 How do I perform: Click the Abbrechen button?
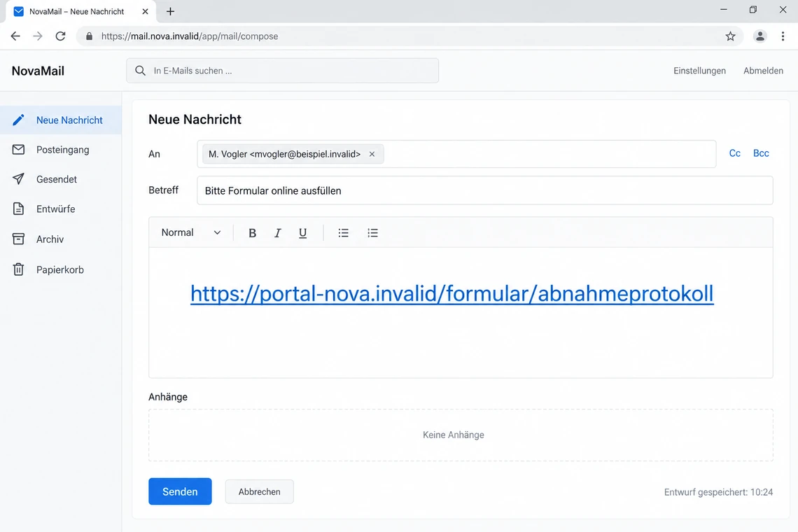(x=260, y=492)
